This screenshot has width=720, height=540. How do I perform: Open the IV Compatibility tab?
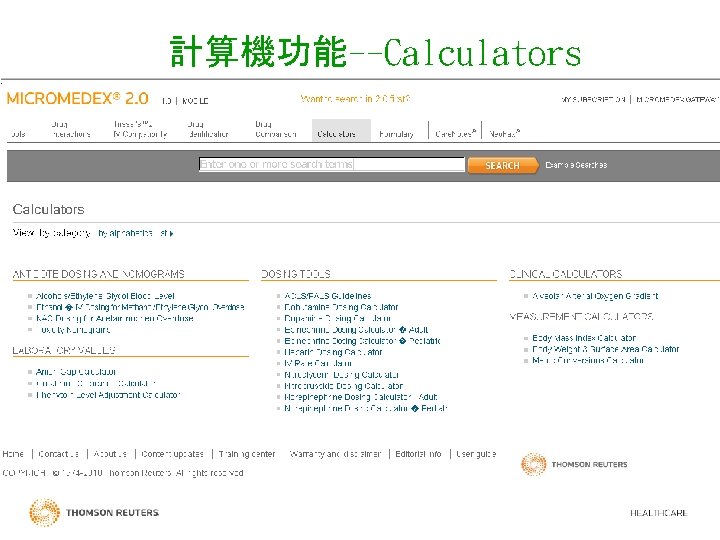point(140,129)
